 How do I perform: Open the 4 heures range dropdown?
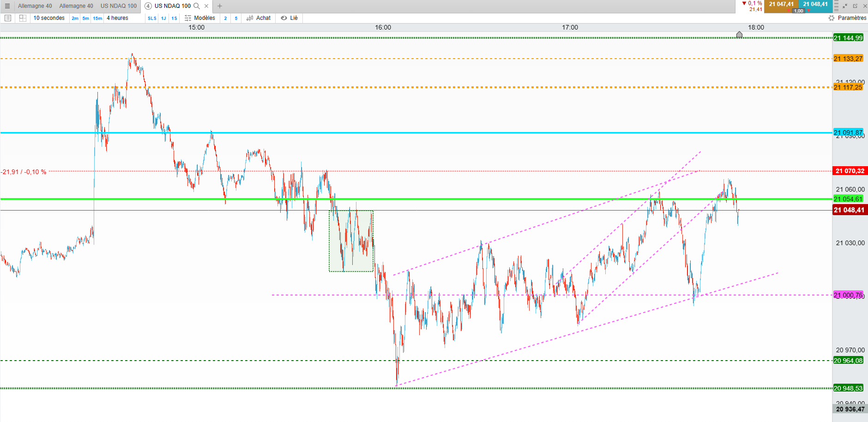click(118, 18)
